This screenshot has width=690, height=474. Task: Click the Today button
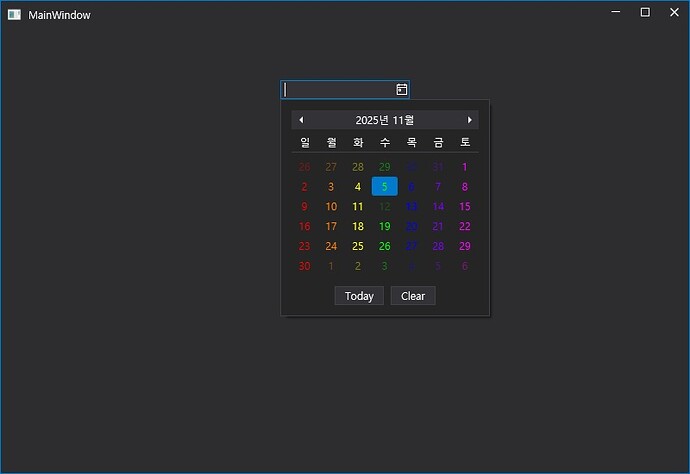359,296
